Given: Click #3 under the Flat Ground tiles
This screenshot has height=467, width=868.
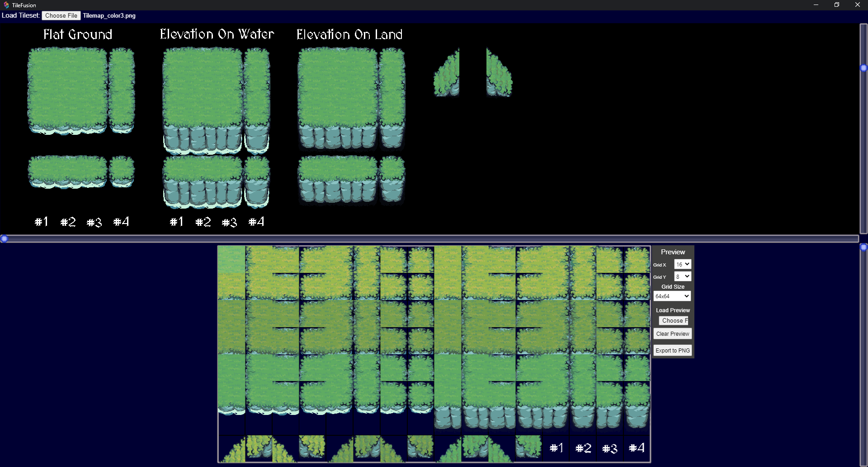Looking at the screenshot, I should 94,222.
